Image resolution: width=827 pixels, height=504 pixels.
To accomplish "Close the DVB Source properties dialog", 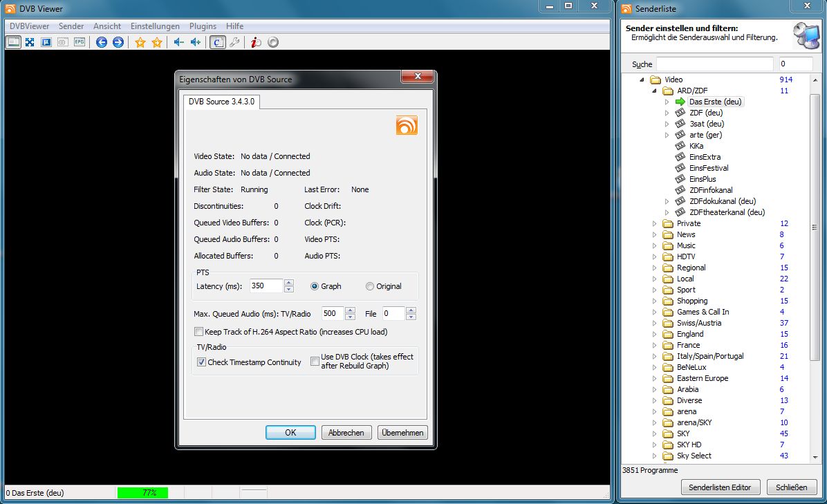I will tap(418, 77).
